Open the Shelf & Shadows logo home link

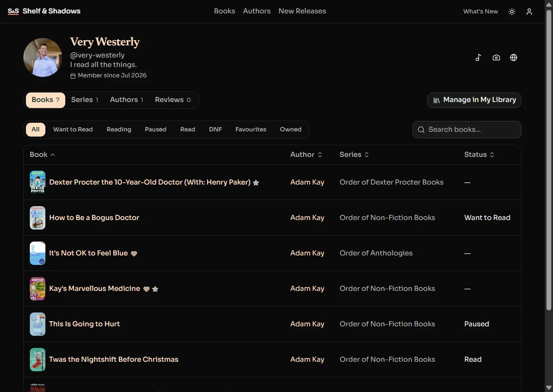(x=44, y=11)
